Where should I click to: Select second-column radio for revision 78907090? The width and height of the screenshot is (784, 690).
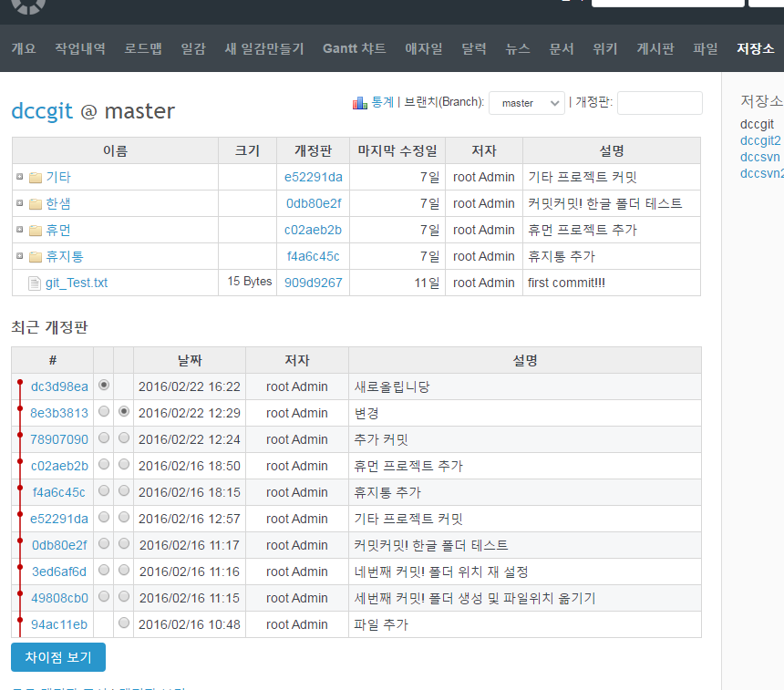124,438
